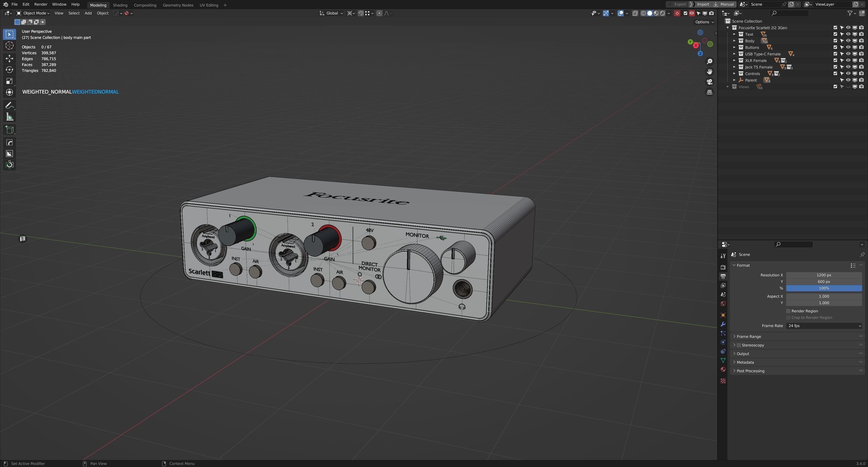Select the Annotate pencil tool
The image size is (868, 467).
[9, 106]
